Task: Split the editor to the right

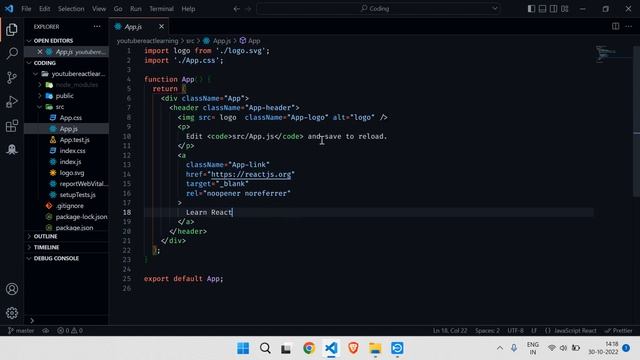Action: (616, 27)
